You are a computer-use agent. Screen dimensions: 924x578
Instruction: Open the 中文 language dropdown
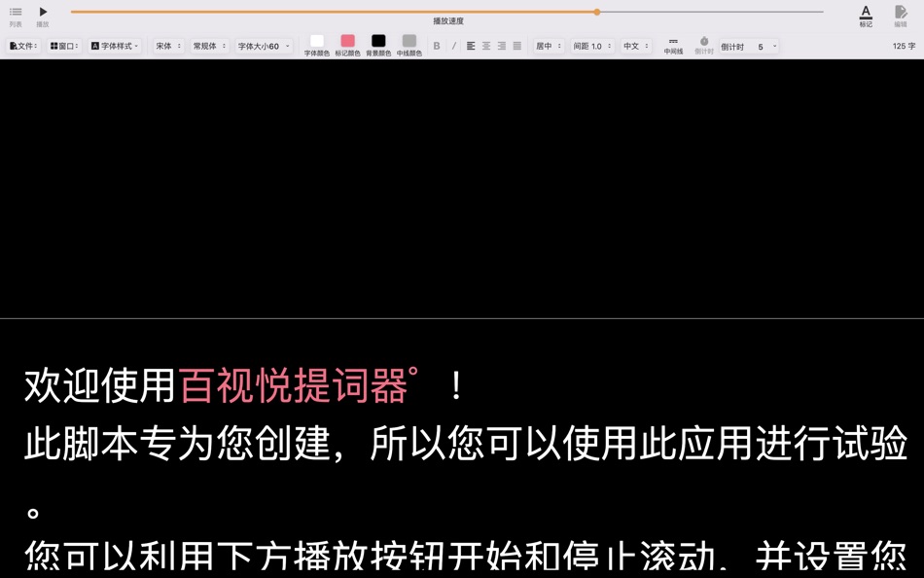[x=636, y=46]
